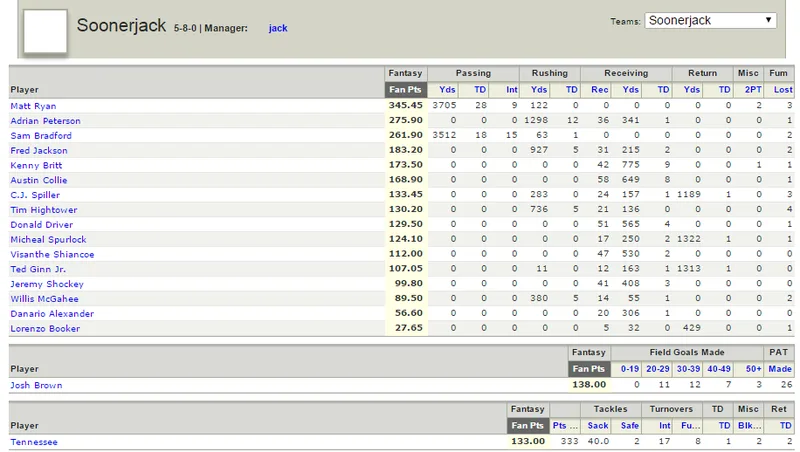Sort kickers by PAT Made column

[780, 369]
